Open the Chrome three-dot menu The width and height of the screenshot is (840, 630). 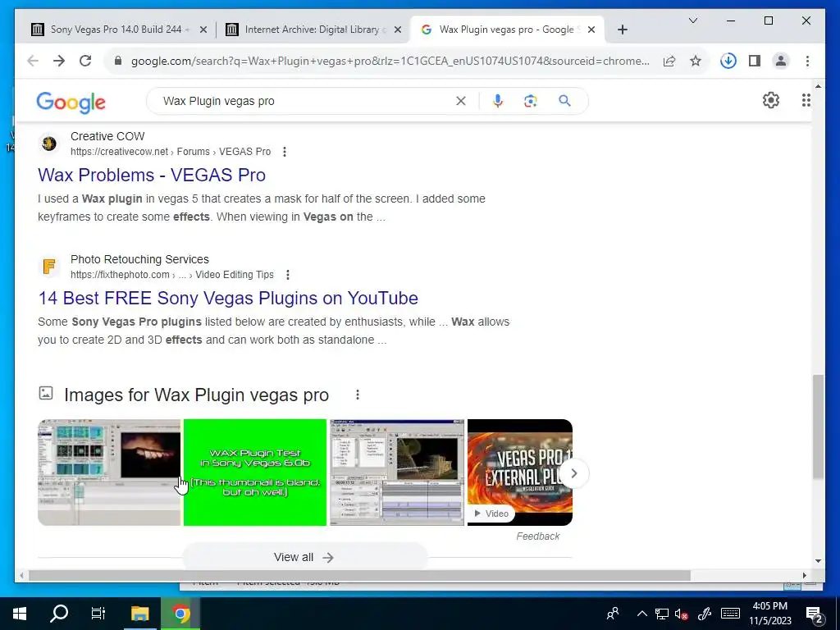click(x=807, y=61)
